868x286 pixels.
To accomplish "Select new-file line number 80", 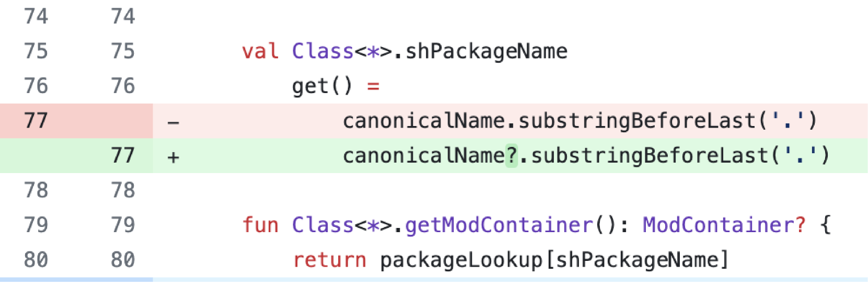I will click(123, 260).
